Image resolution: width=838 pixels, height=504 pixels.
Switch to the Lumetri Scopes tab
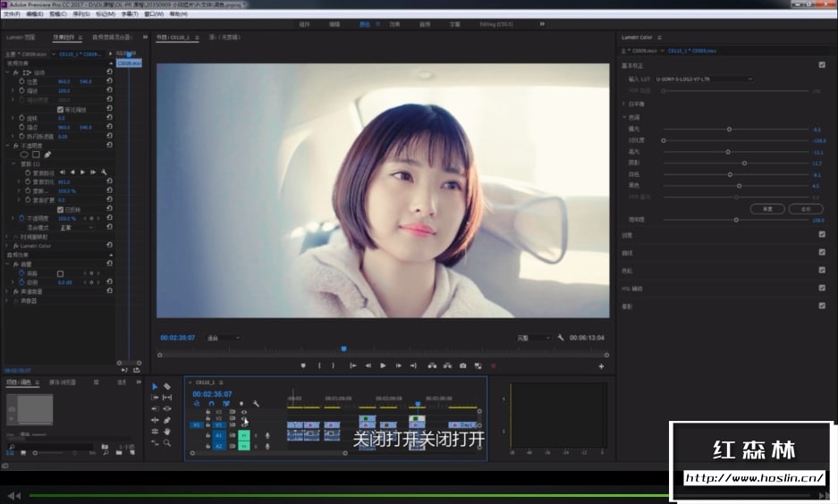20,38
